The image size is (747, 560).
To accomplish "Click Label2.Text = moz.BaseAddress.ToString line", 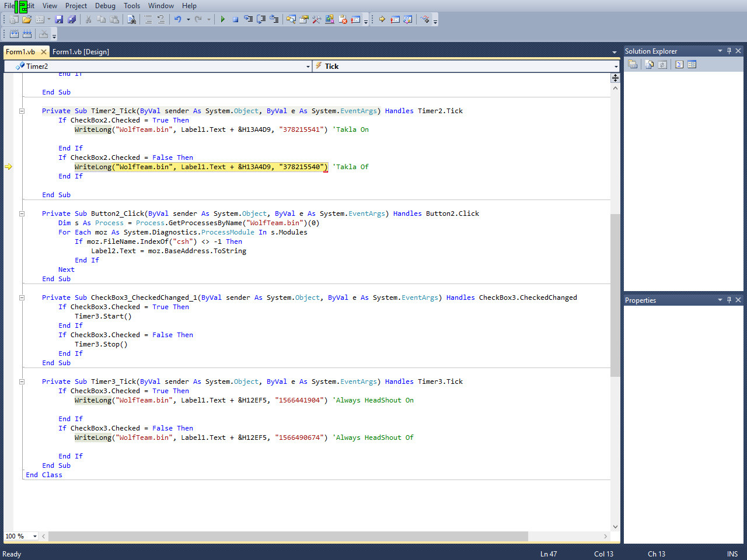I will (x=169, y=251).
